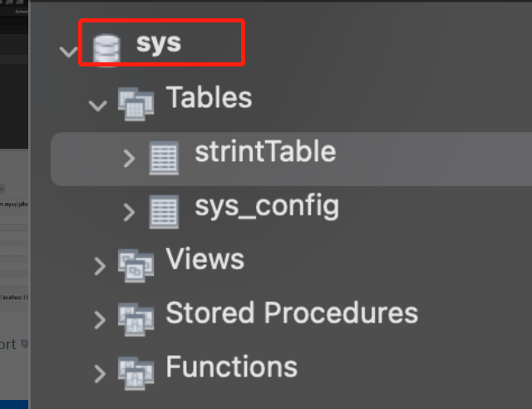Image resolution: width=532 pixels, height=409 pixels.
Task: Collapse the Tables group chevron
Action: [98, 106]
